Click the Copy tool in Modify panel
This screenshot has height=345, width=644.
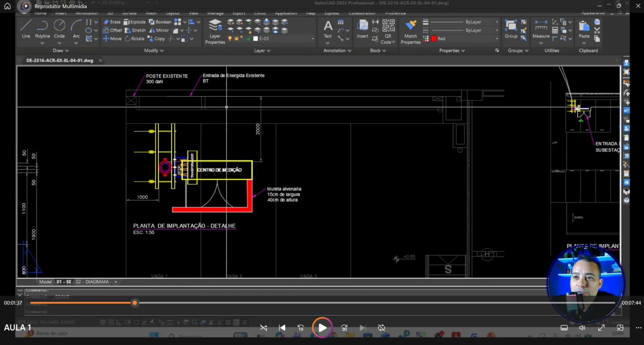click(x=156, y=39)
